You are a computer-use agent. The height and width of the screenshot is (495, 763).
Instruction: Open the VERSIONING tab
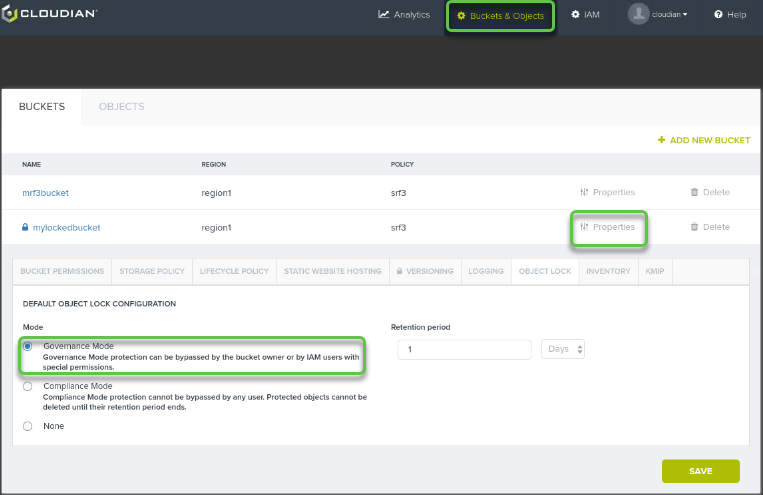coord(425,271)
